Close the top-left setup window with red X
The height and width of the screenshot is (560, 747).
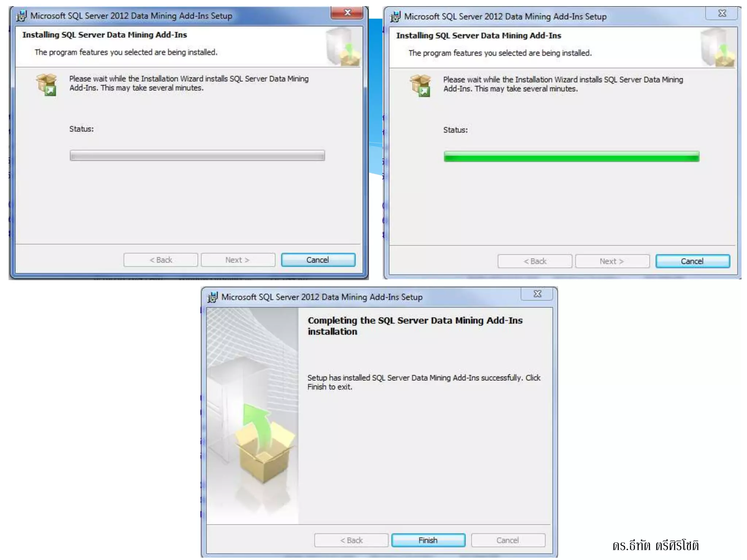coord(347,13)
